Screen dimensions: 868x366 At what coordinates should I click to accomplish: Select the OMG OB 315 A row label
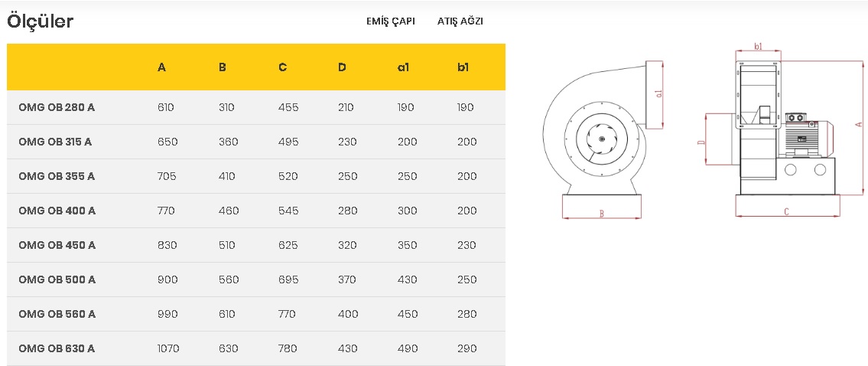click(x=55, y=142)
